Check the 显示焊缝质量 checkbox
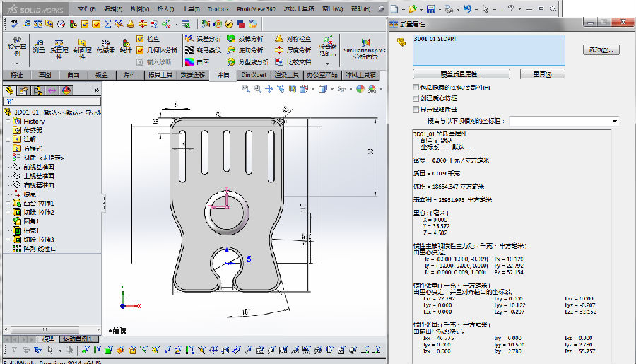This screenshot has height=364, width=636. coord(416,110)
